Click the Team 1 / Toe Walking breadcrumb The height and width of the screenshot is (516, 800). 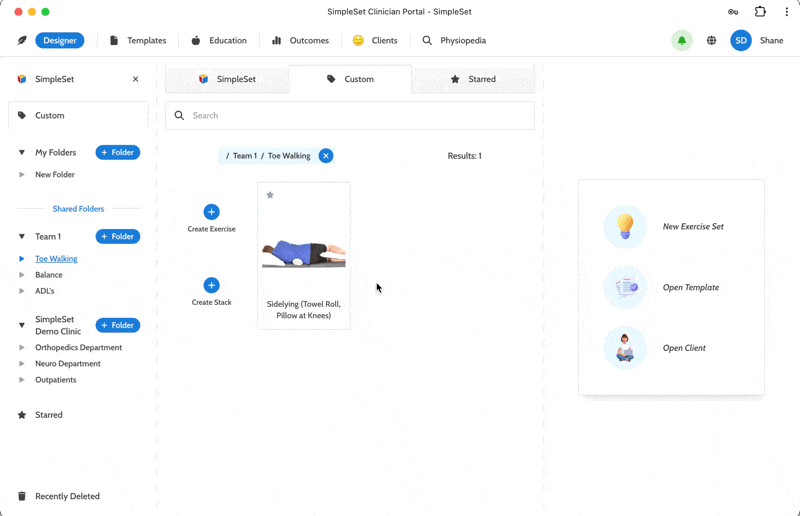click(268, 156)
